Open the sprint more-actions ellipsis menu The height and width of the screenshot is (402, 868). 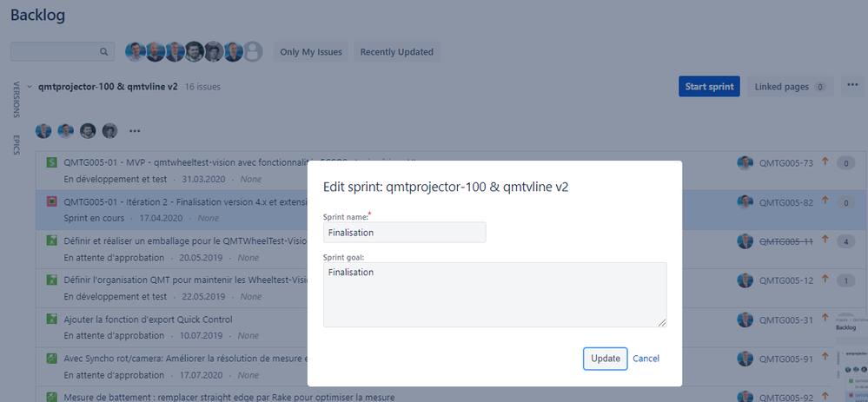pyautogui.click(x=852, y=85)
